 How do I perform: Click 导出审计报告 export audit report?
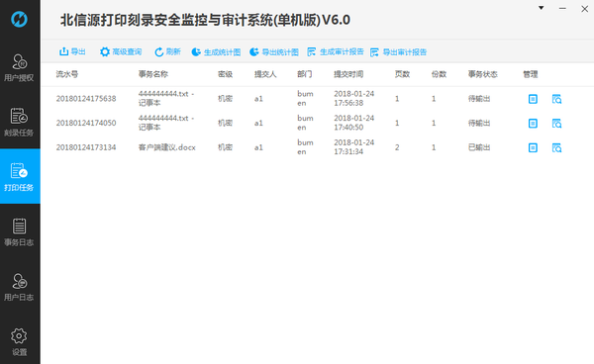click(x=399, y=52)
